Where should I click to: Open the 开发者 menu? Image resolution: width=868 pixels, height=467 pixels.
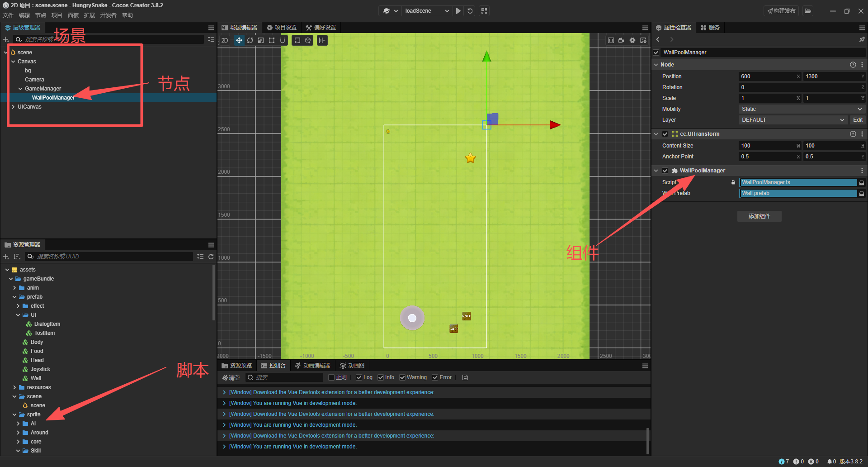[108, 15]
